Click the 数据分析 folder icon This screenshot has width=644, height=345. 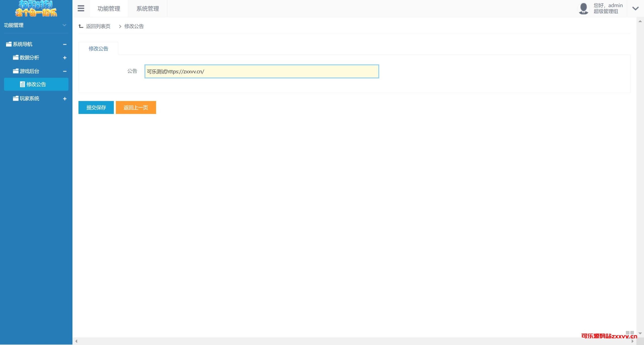coord(16,58)
